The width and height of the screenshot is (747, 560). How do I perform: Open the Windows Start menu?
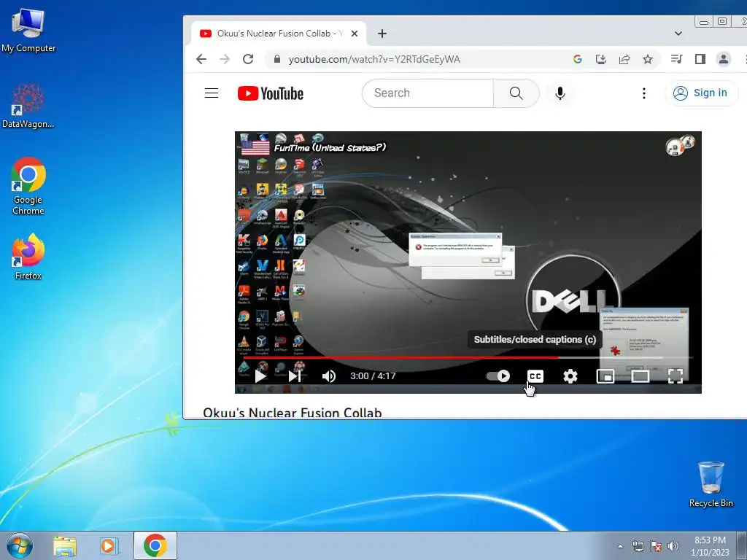pos(20,545)
